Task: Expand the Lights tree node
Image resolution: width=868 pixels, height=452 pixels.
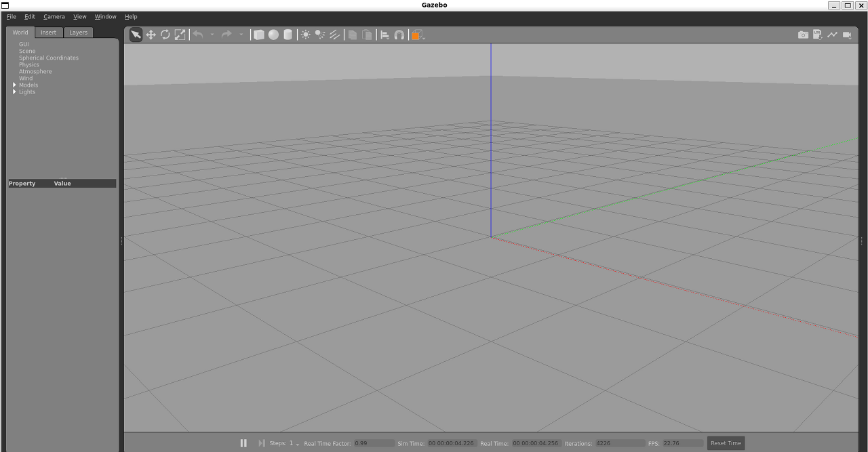Action: (x=14, y=91)
